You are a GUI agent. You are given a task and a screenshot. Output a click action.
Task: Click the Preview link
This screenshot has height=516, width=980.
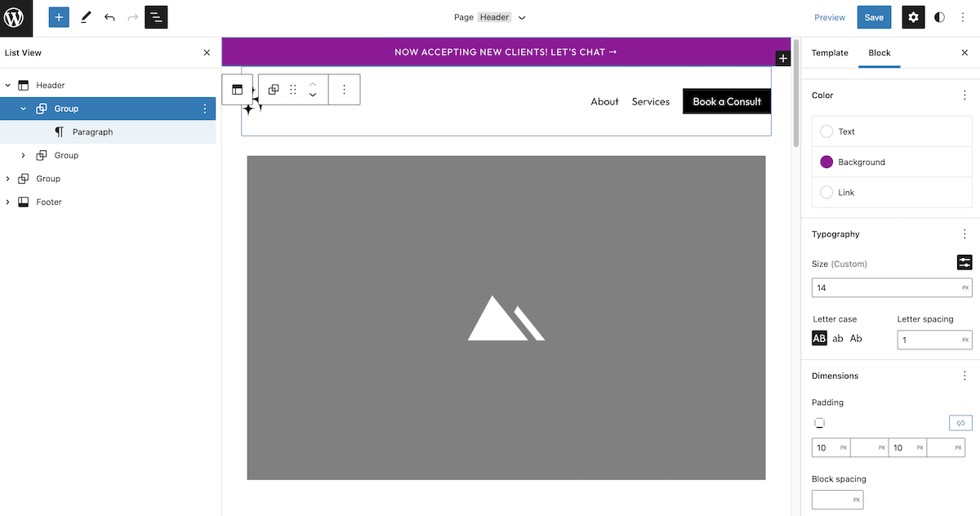830,17
